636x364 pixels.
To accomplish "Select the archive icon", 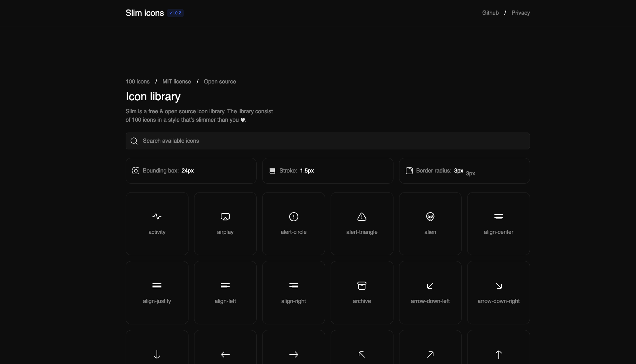I will [362, 292].
